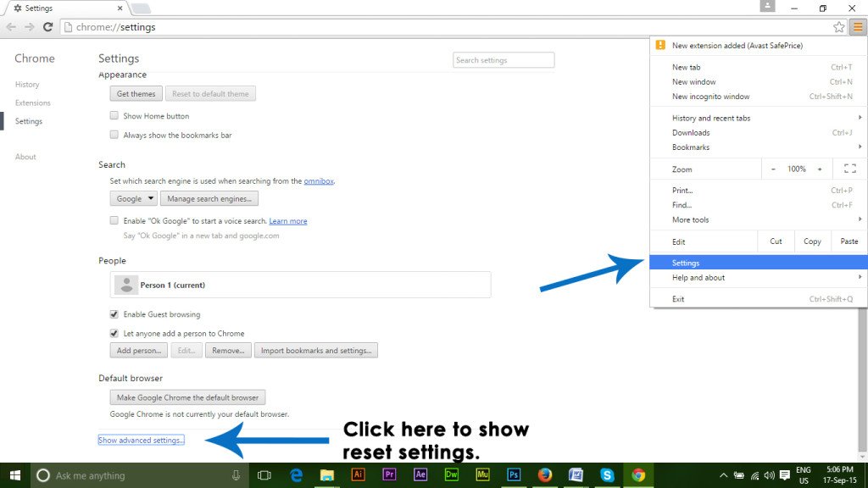
Task: Check Always show the bookmarks bar
Action: 114,135
